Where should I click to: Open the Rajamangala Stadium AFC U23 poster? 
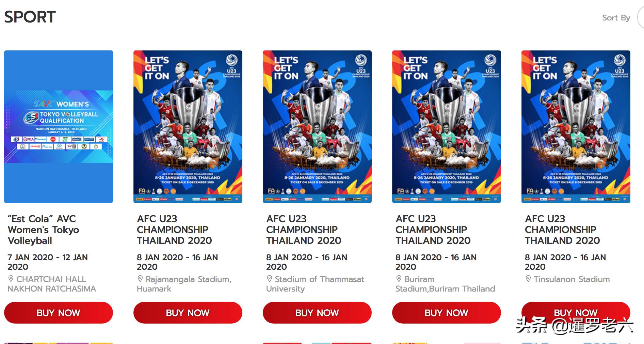point(188,126)
